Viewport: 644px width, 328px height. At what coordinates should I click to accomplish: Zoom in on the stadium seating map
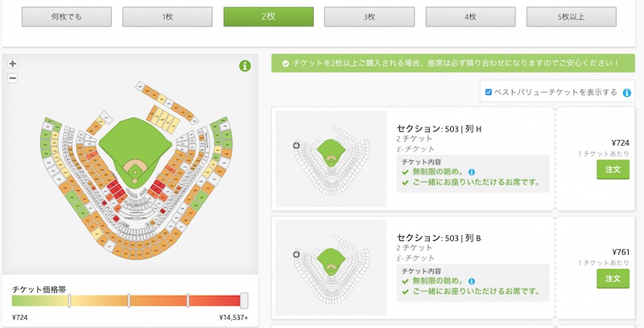(13, 64)
